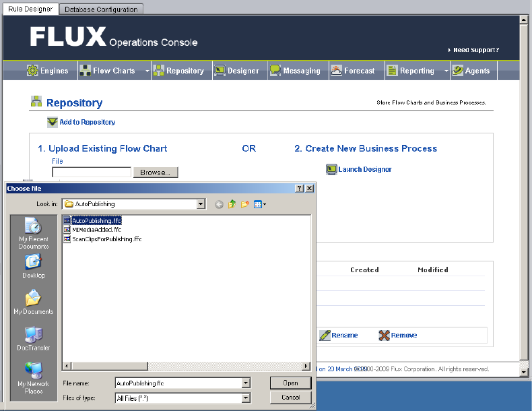Viewport: 532px width, 411px height.
Task: Close the Choose file dialog
Action: pyautogui.click(x=309, y=189)
